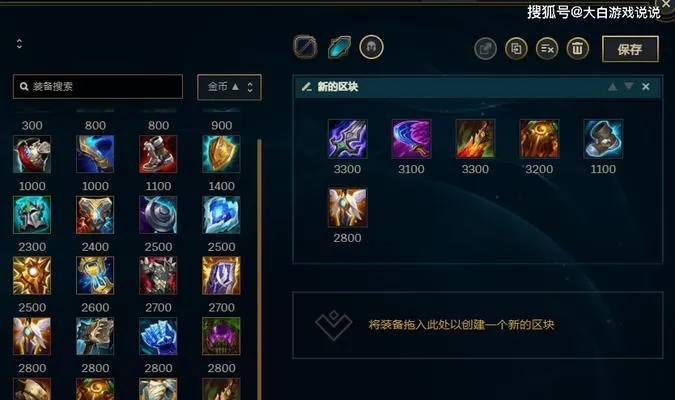Move the block down with the arrow
Screen dimensions: 675x400
[629, 87]
